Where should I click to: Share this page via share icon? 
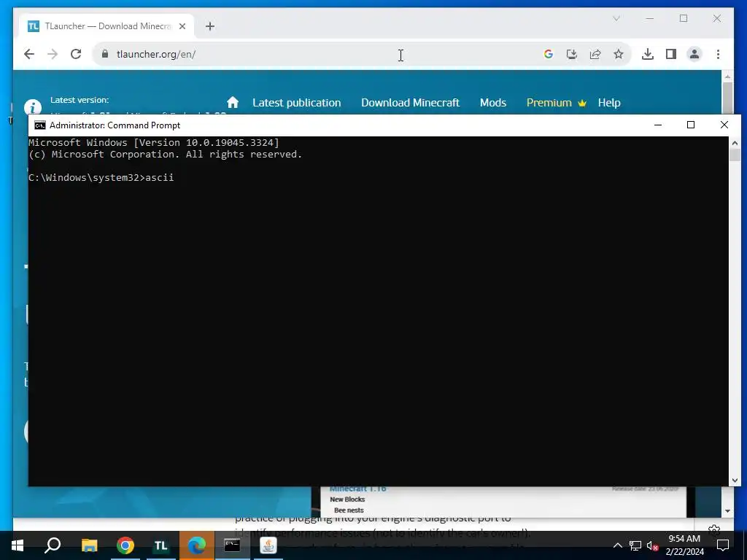click(595, 54)
